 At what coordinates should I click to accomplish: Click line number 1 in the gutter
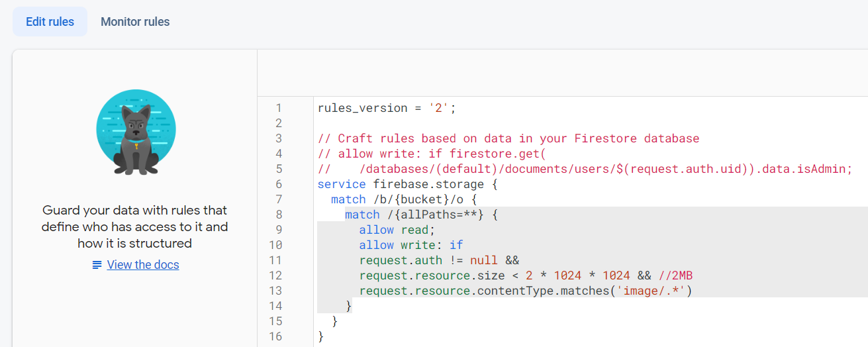click(x=278, y=108)
